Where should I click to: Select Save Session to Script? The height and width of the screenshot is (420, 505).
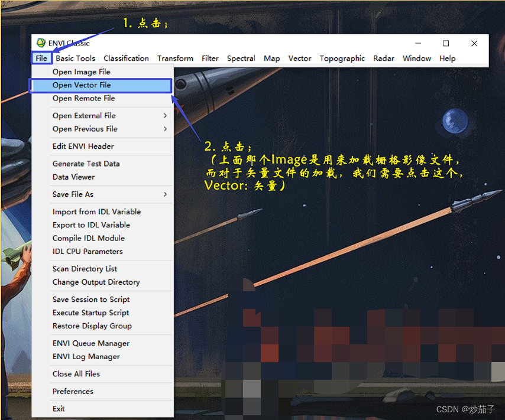pyautogui.click(x=102, y=299)
